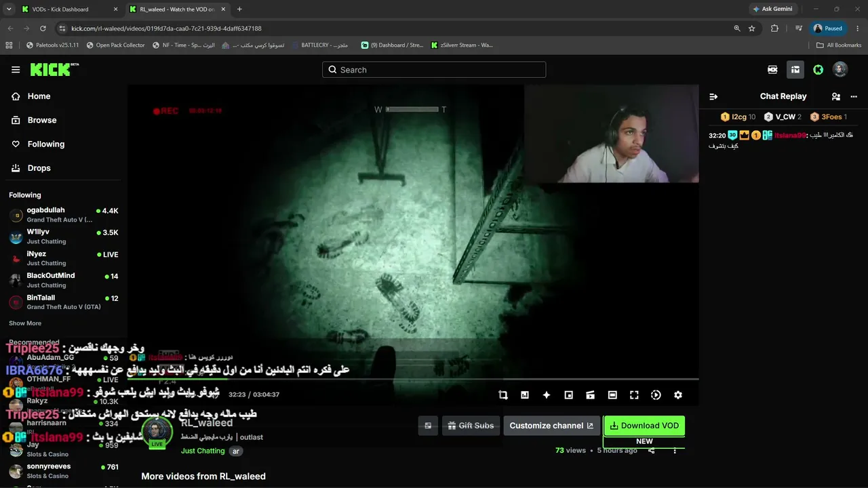Viewport: 868px width, 488px height.
Task: Share this VOD via share icon
Action: (x=652, y=451)
